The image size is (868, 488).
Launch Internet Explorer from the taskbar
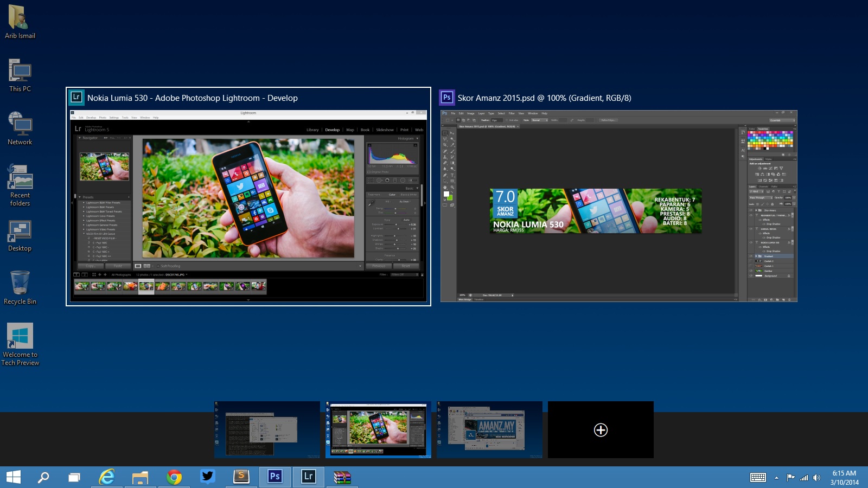tap(107, 477)
